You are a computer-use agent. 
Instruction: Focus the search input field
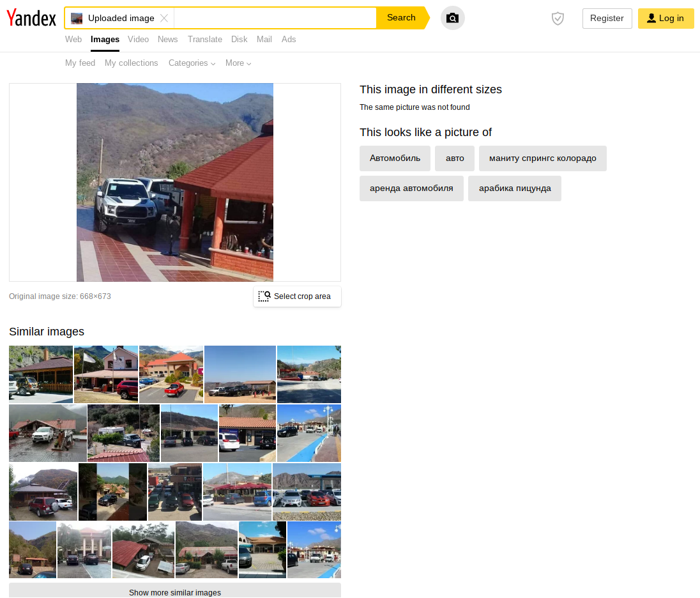click(275, 18)
